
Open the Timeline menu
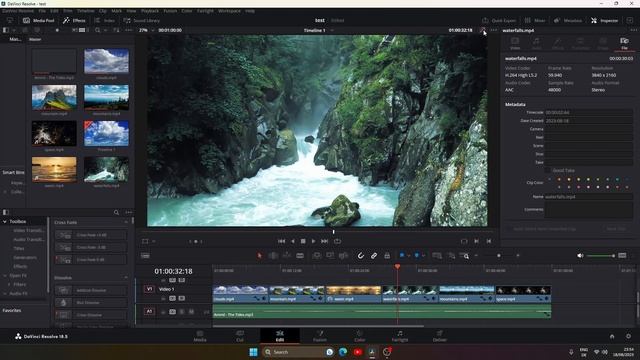86,11
